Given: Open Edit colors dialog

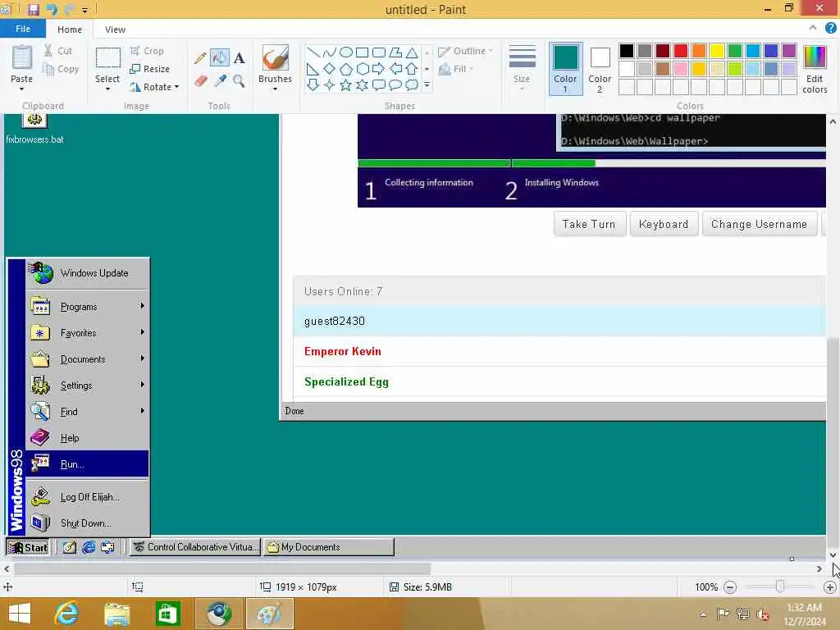Looking at the screenshot, I should coord(815,70).
